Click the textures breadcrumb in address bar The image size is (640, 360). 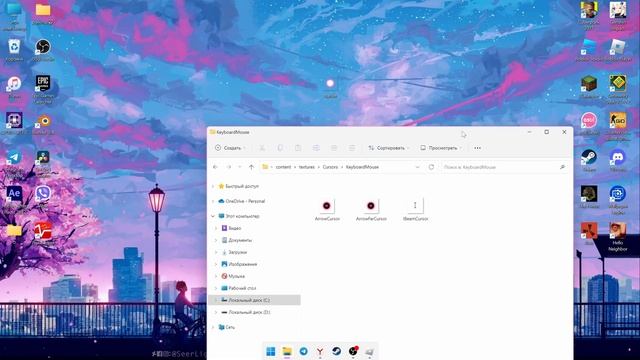[307, 167]
